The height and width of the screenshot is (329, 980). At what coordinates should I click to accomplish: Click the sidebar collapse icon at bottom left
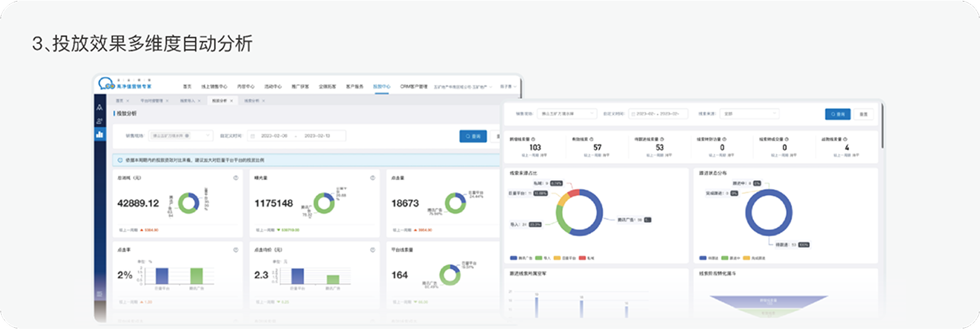tap(100, 294)
